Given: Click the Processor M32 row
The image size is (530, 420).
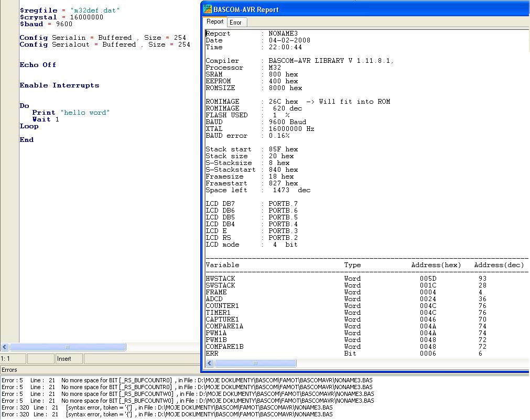Looking at the screenshot, I should tap(243, 68).
